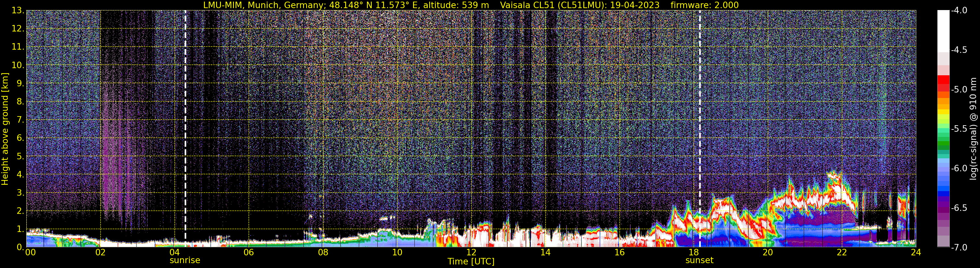Click the '10' time tick label

coord(397,252)
